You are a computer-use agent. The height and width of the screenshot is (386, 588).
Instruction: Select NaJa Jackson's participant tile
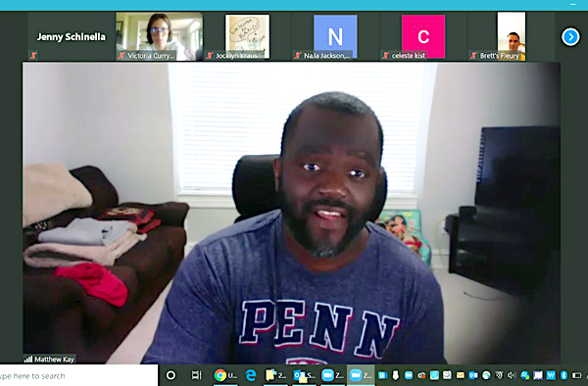(335, 36)
